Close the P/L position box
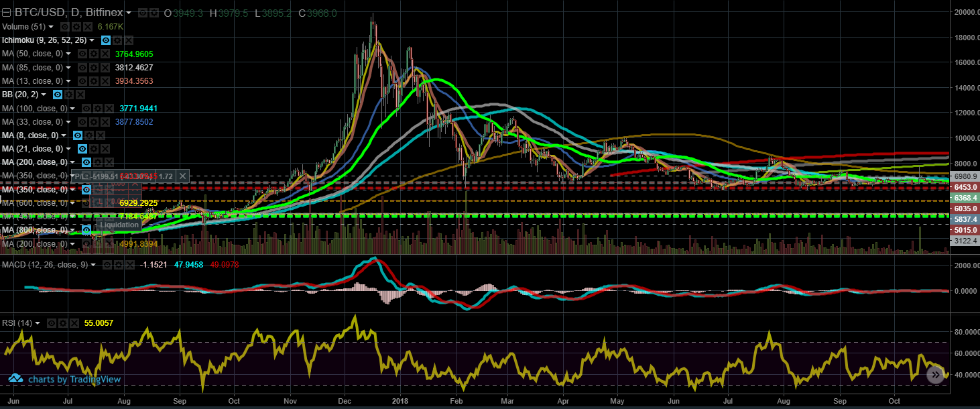The height and width of the screenshot is (409, 980). [182, 176]
